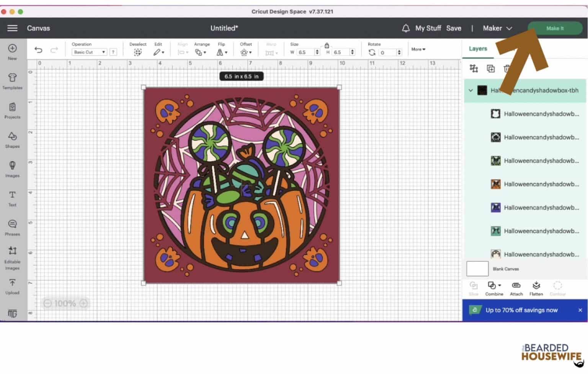Click Save in the top bar
The image size is (588, 374).
pos(454,28)
